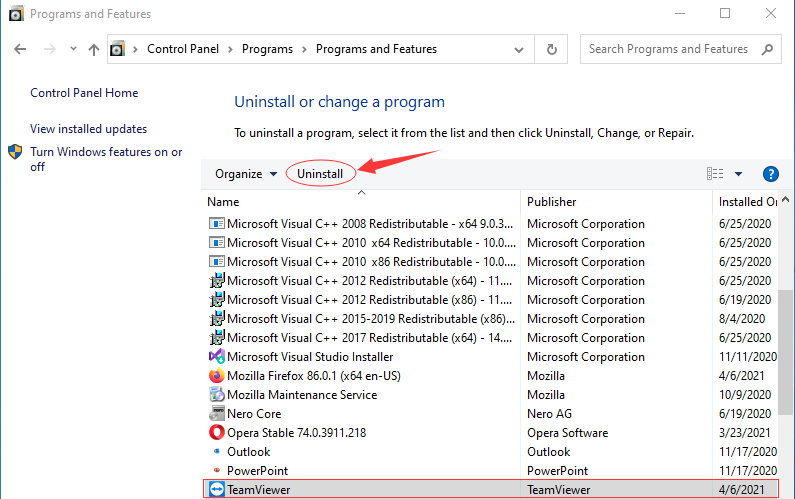Select Visual C++ 2010 x86 Redistributable icon

(216, 262)
